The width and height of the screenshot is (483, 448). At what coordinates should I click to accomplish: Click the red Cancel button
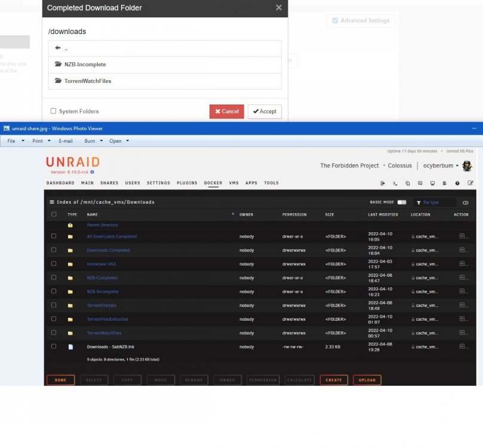pos(227,112)
